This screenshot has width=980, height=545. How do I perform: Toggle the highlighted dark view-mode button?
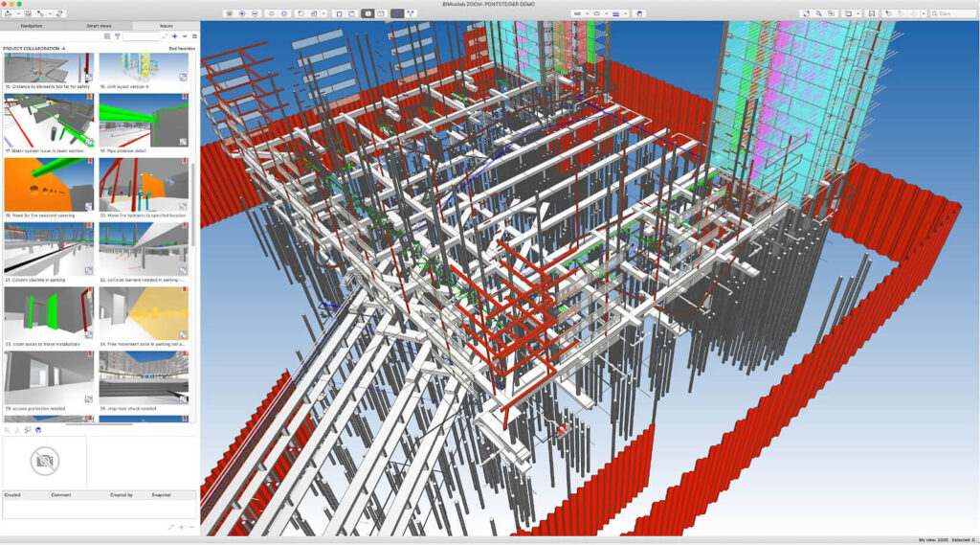click(x=368, y=13)
